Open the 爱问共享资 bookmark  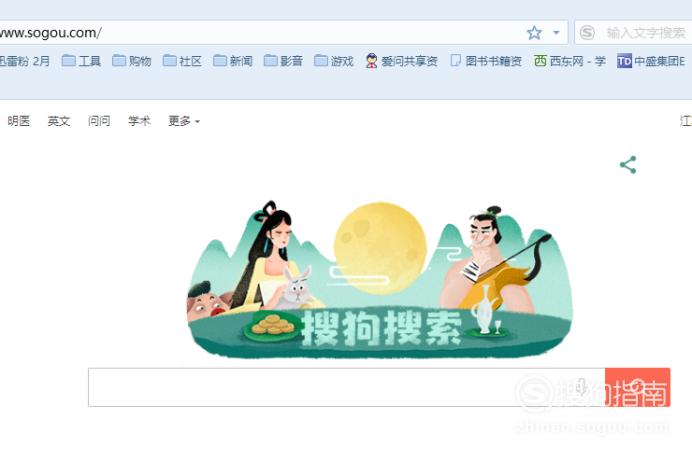(401, 61)
